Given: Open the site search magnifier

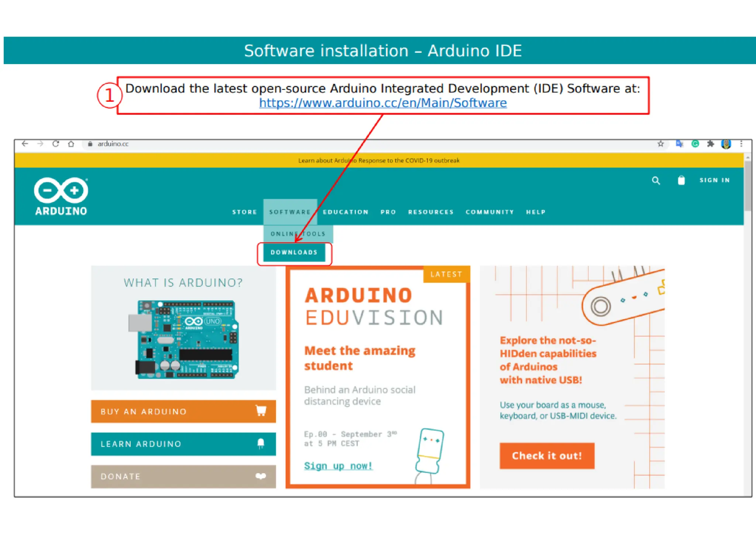Looking at the screenshot, I should (x=656, y=180).
